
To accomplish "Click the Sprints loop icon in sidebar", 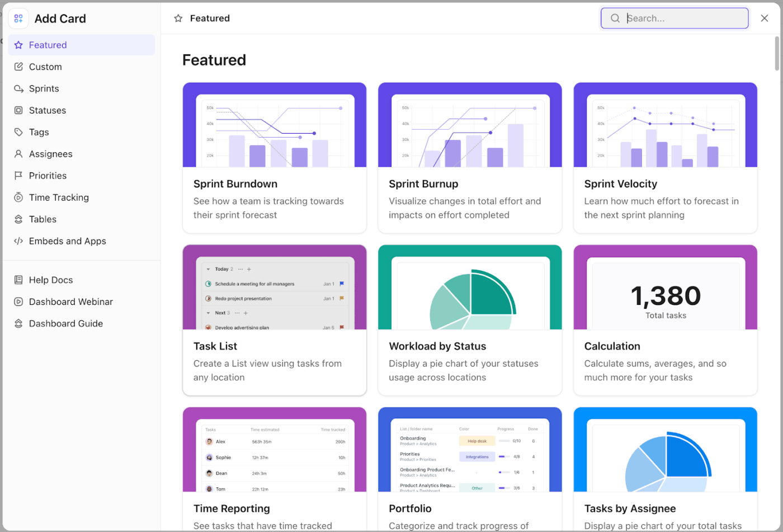I will click(x=18, y=88).
